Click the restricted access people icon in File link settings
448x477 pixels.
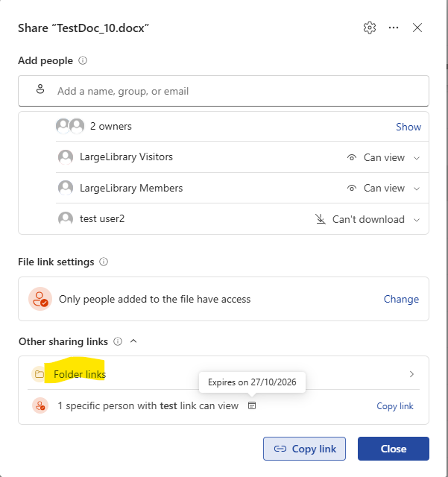40,299
